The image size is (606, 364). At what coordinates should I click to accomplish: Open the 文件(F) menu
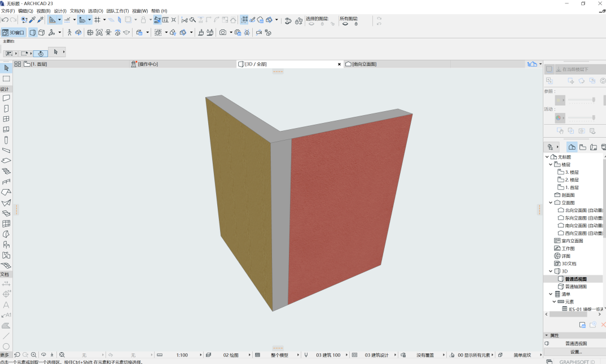pyautogui.click(x=8, y=11)
